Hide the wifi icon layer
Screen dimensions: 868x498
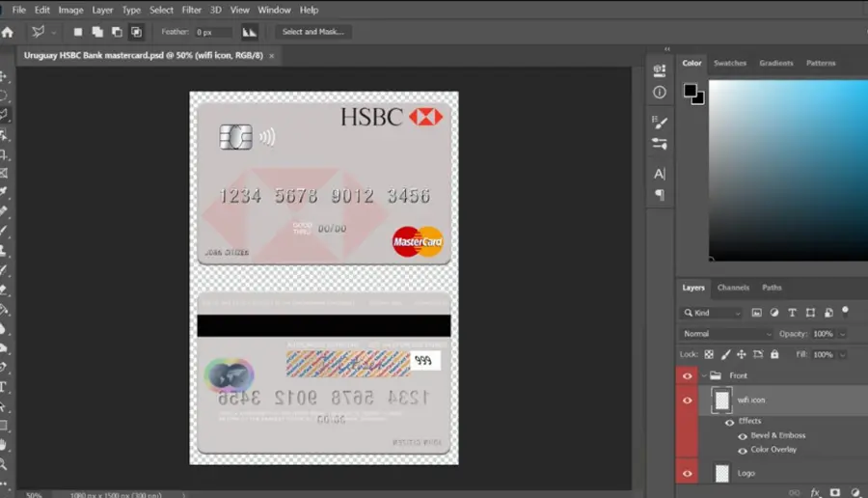(687, 401)
